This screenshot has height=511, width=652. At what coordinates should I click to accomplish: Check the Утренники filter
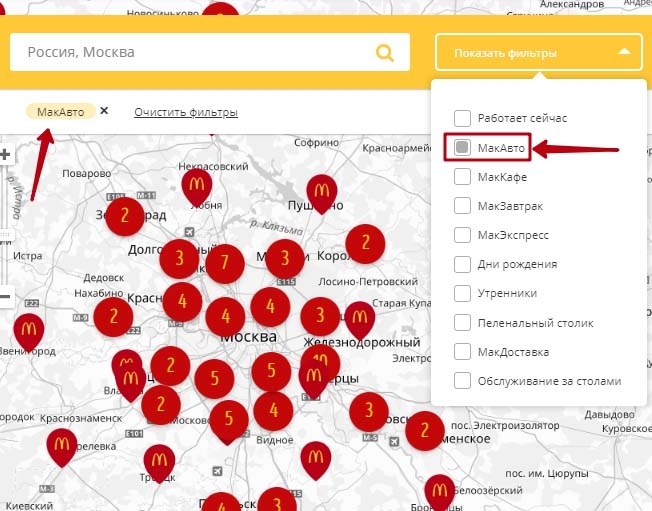462,293
